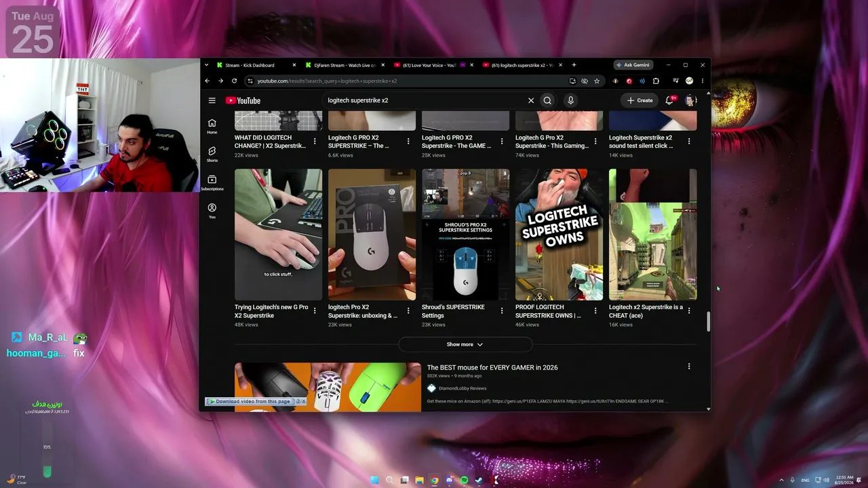Close the DjFaren Stream tab
Image resolution: width=868 pixels, height=488 pixels.
tap(382, 65)
